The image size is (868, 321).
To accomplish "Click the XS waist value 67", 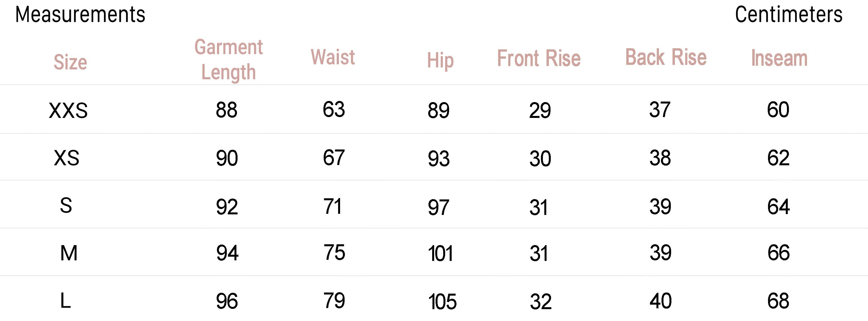I will click(x=334, y=157).
